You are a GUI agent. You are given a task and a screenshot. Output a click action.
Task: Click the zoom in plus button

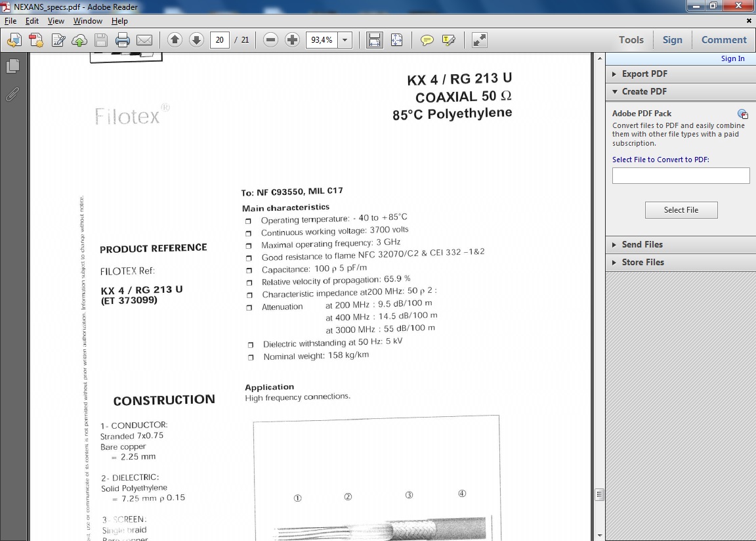click(x=293, y=40)
